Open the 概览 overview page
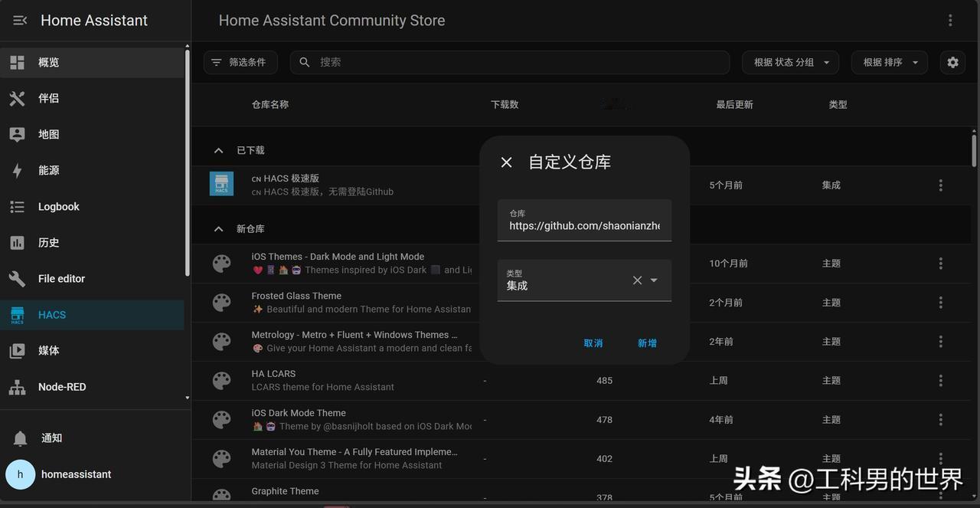The image size is (980, 508). [92, 62]
